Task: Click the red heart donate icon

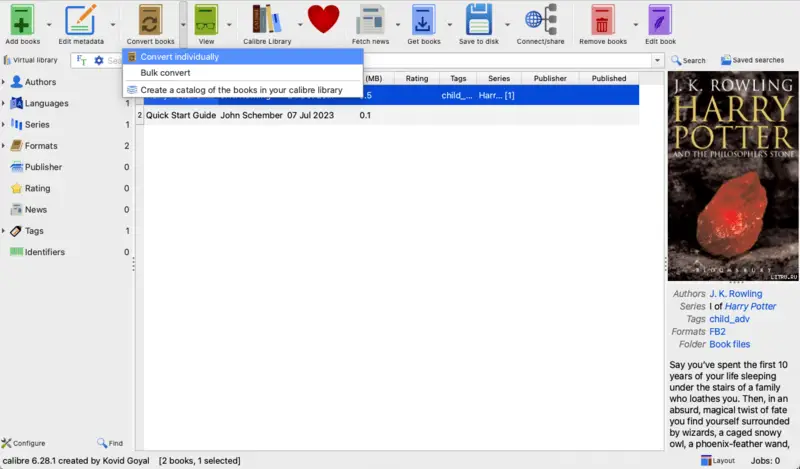Action: pos(323,19)
